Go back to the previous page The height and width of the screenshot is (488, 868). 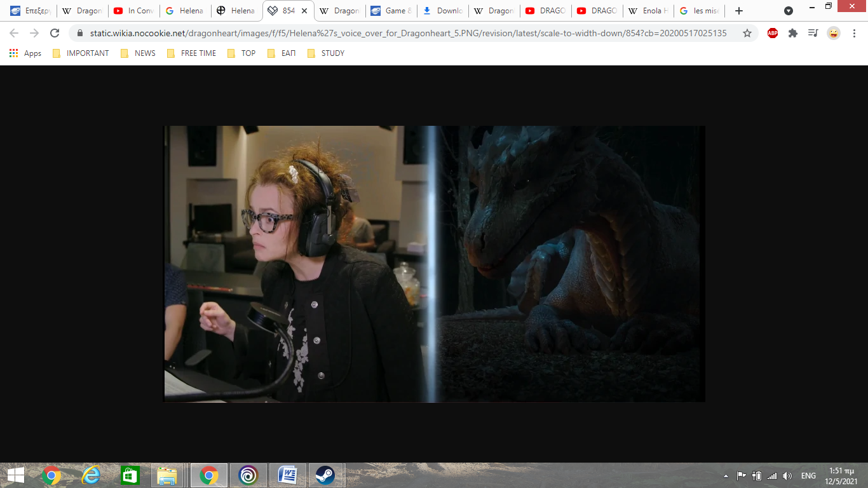click(14, 33)
